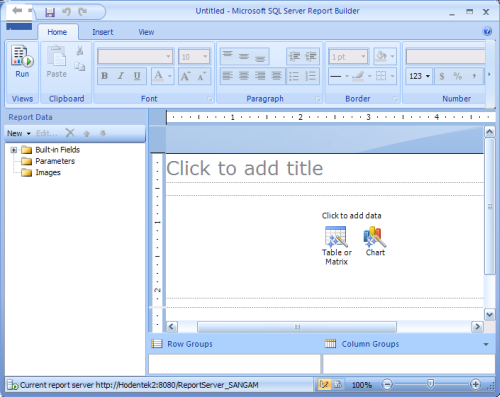The height and width of the screenshot is (397, 500).
Task: Align paragraph left
Action: [x=228, y=76]
